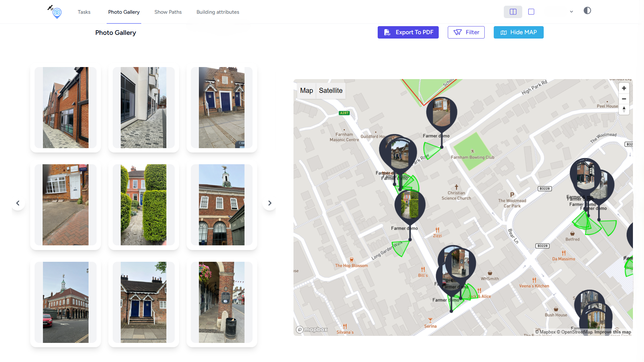
Task: Go to previous gallery page arrow
Action: tap(18, 203)
